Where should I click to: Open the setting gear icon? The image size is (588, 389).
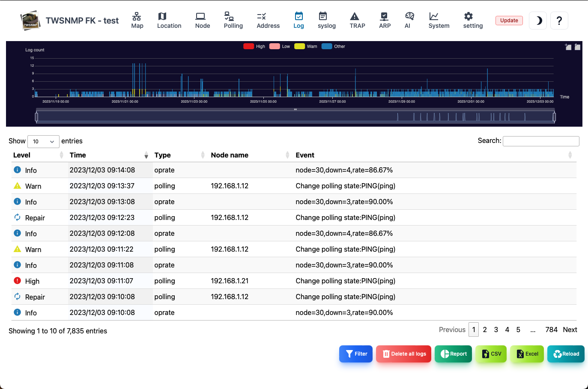pyautogui.click(x=469, y=16)
